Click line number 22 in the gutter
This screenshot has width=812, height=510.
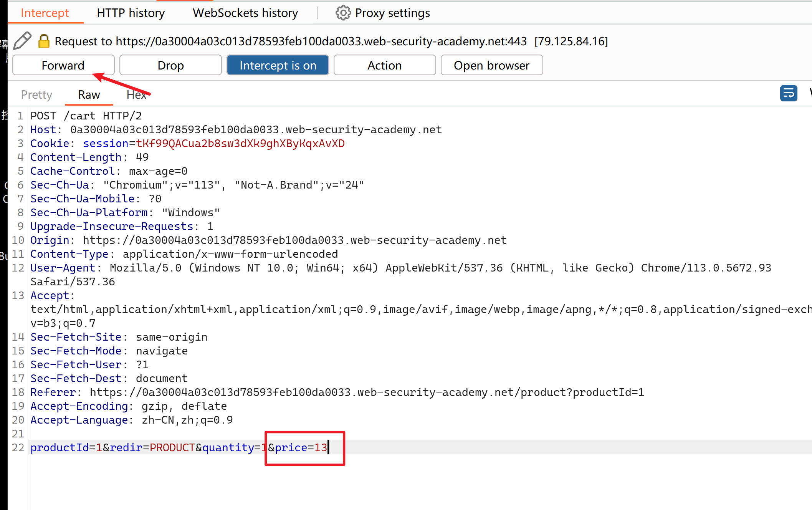tap(18, 447)
